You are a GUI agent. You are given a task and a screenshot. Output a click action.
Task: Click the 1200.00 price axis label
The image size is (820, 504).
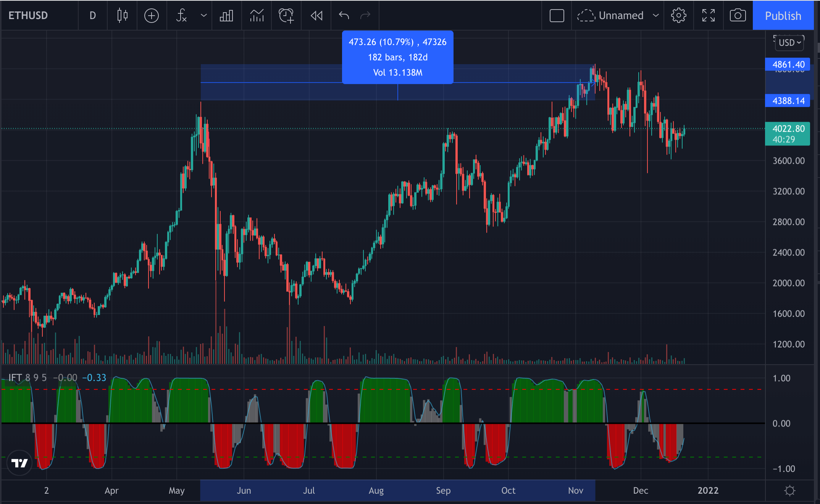788,344
